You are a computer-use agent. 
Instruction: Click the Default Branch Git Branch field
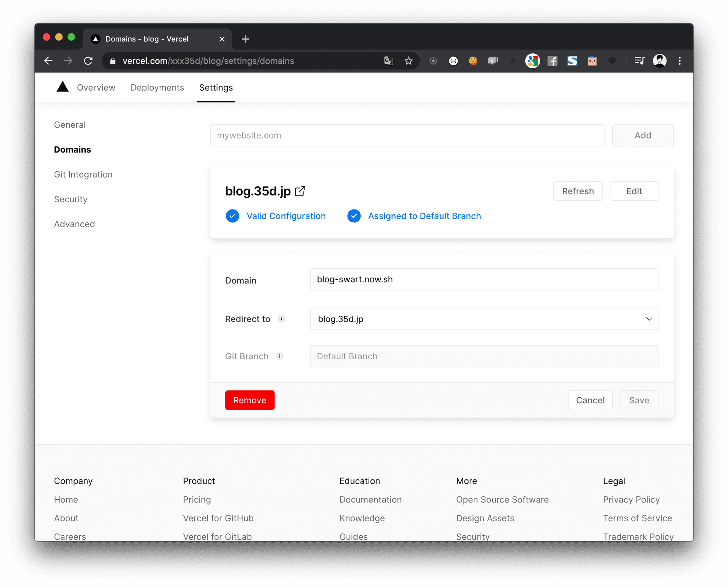[484, 356]
